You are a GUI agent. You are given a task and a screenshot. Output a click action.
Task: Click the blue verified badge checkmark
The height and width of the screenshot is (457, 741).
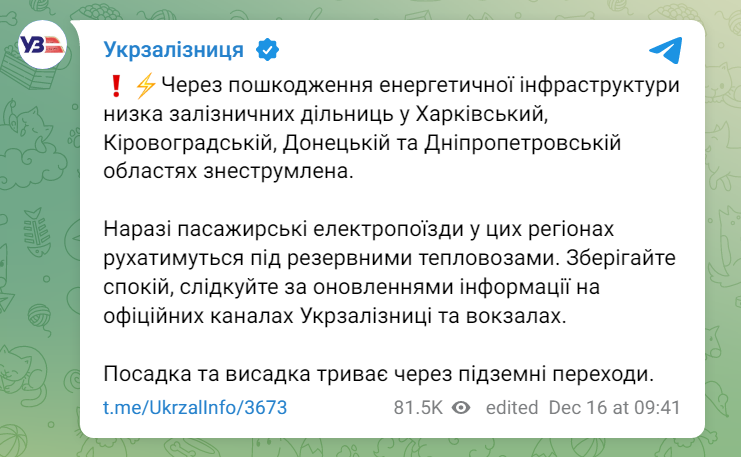pyautogui.click(x=267, y=50)
